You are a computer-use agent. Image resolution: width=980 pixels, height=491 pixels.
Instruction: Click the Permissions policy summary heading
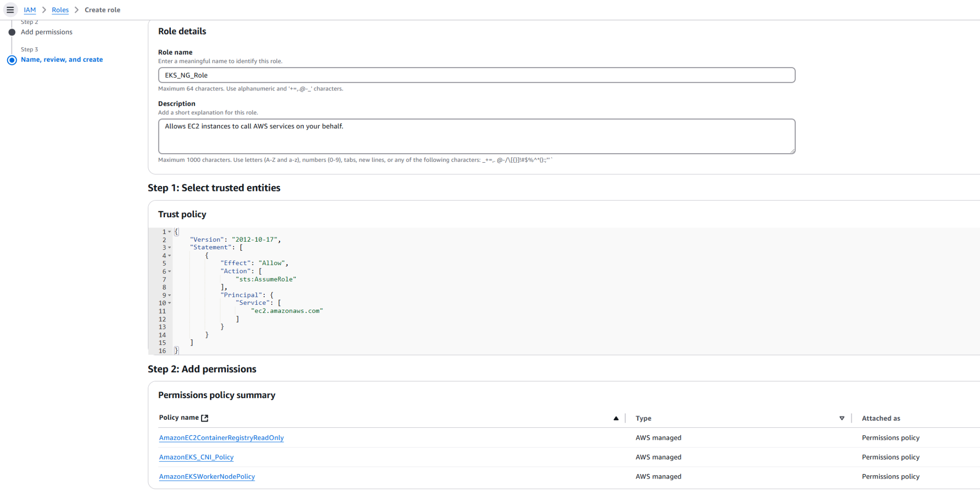[x=217, y=395]
